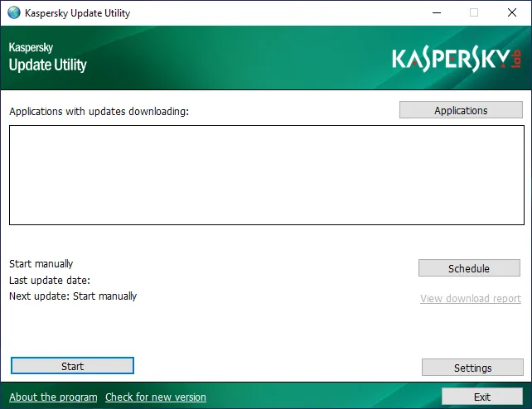Minimize the Kaspersky Update Utility window
This screenshot has width=532, height=409.
[437, 13]
